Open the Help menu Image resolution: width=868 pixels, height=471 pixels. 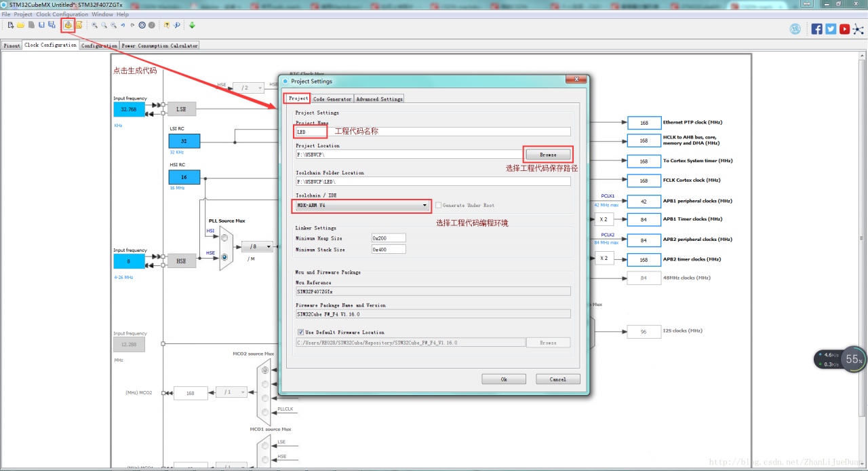[x=123, y=14]
